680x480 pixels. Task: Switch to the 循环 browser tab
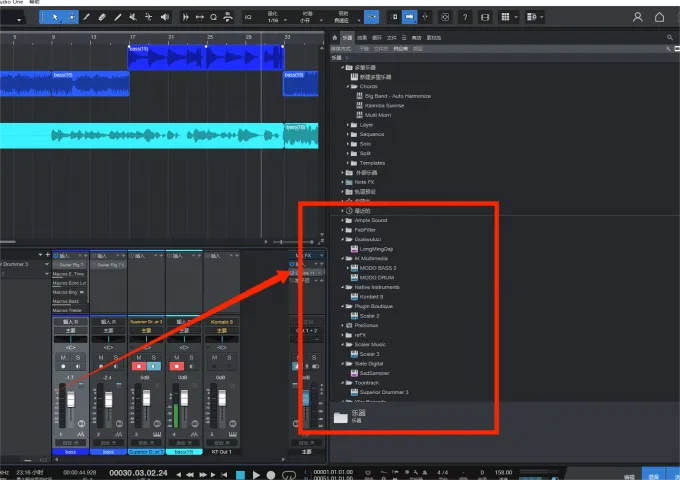[377, 38]
